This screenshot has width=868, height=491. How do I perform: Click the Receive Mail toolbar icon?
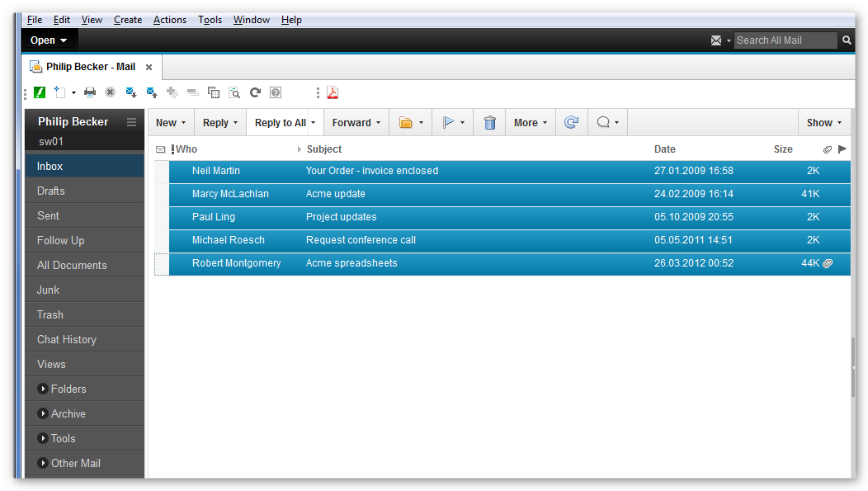pos(130,92)
